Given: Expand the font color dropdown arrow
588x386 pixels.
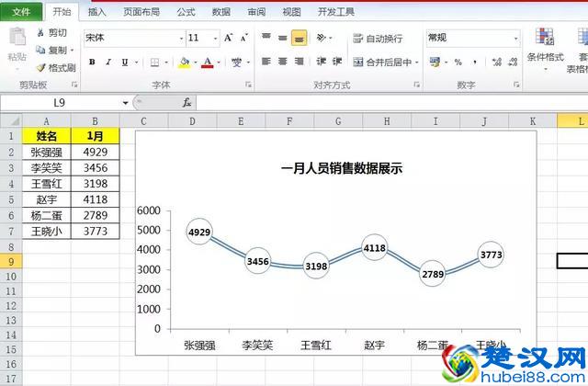Looking at the screenshot, I should click(219, 62).
